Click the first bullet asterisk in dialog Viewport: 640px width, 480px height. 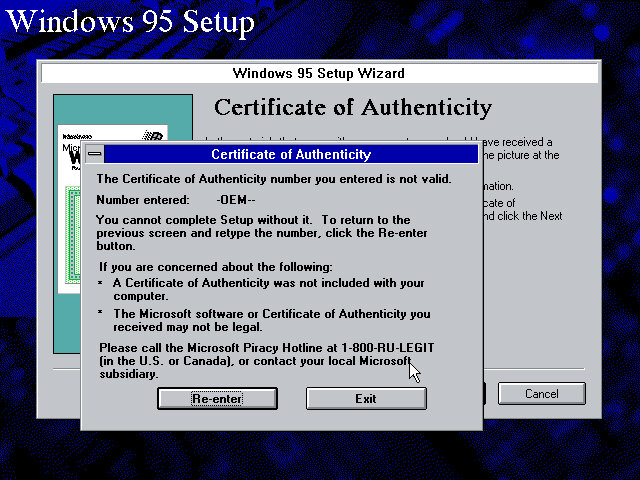(101, 283)
